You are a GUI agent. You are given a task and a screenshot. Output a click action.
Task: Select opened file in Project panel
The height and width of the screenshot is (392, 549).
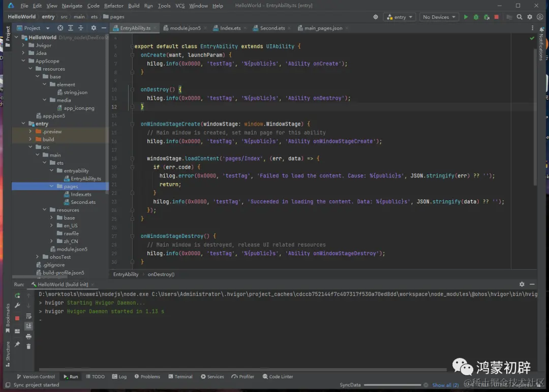pos(60,28)
